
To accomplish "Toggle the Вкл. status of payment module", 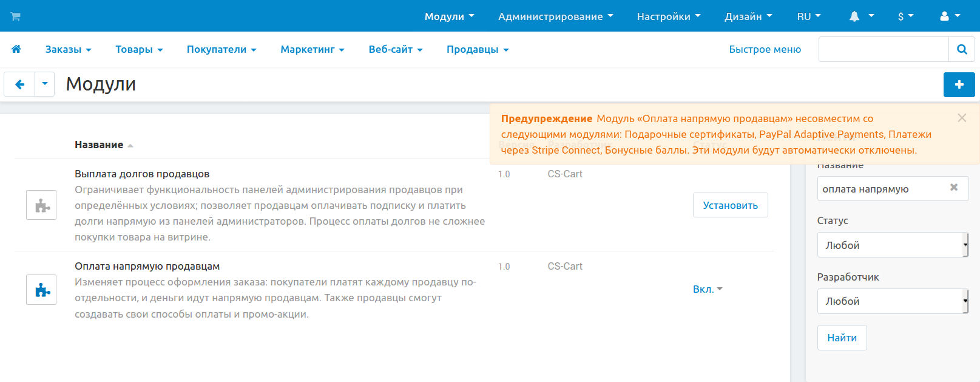I will 707,289.
